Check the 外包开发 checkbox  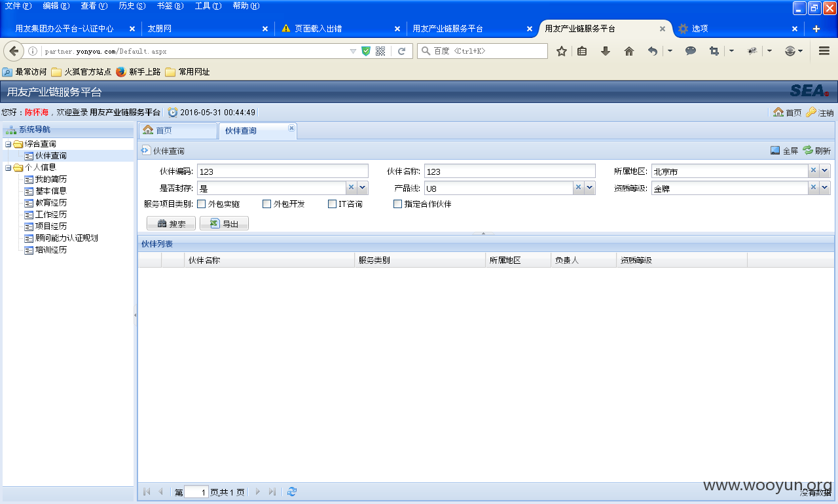point(267,204)
